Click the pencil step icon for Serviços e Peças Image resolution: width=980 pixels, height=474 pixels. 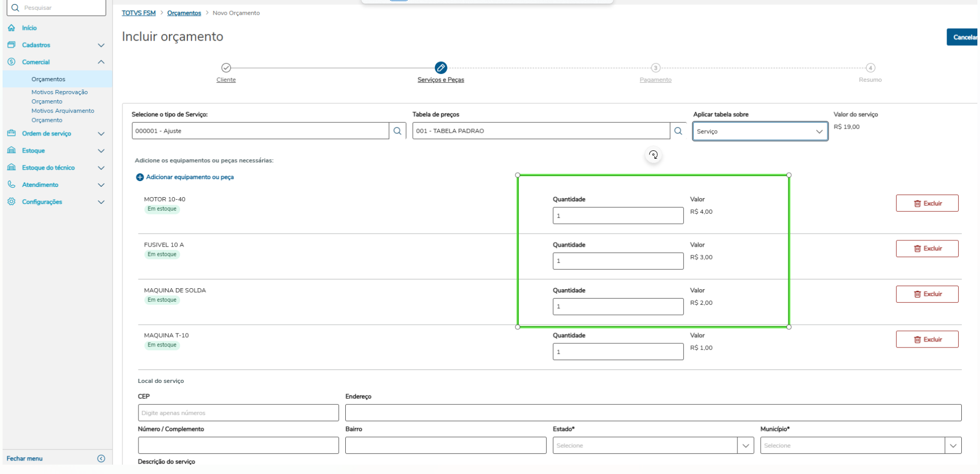[x=441, y=68]
